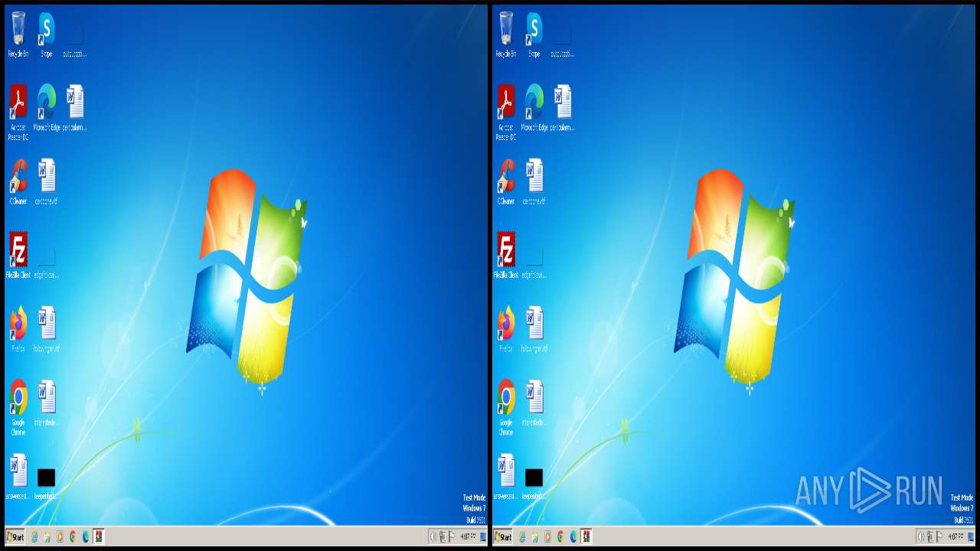This screenshot has height=551, width=980.
Task: Select Word file beside Firefox, right desktop
Action: tap(534, 329)
